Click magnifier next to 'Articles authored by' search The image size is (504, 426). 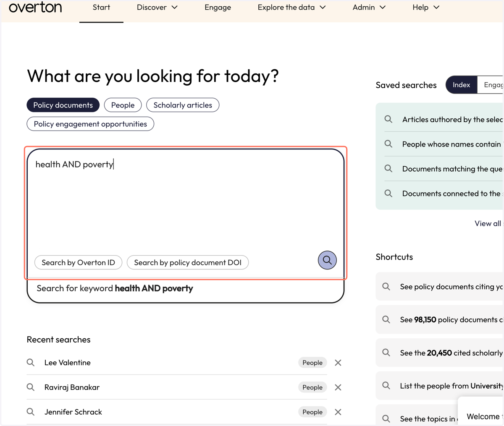click(x=388, y=119)
